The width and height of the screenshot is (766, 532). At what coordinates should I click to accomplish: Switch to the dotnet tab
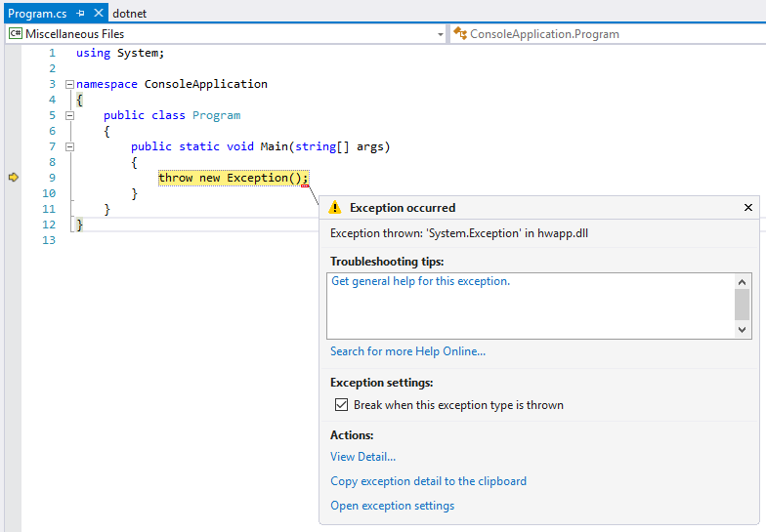pos(129,14)
